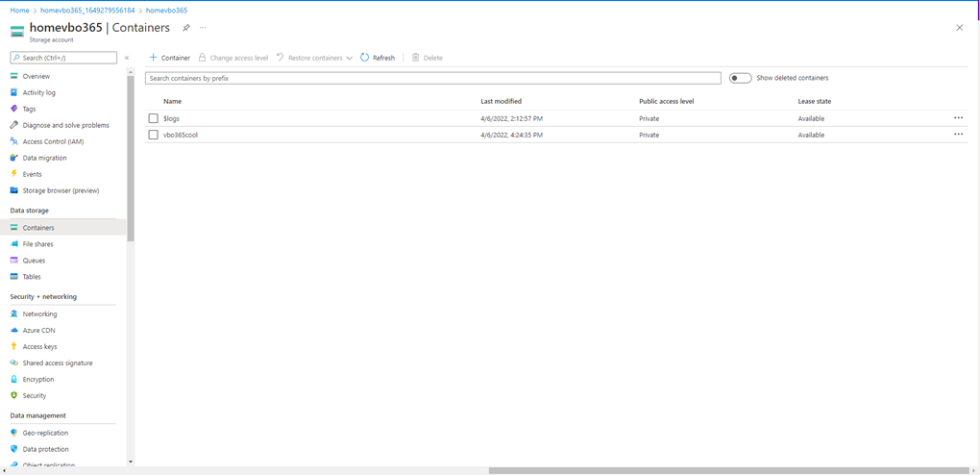
Task: Click the Refresh toolbar button
Action: [378, 58]
